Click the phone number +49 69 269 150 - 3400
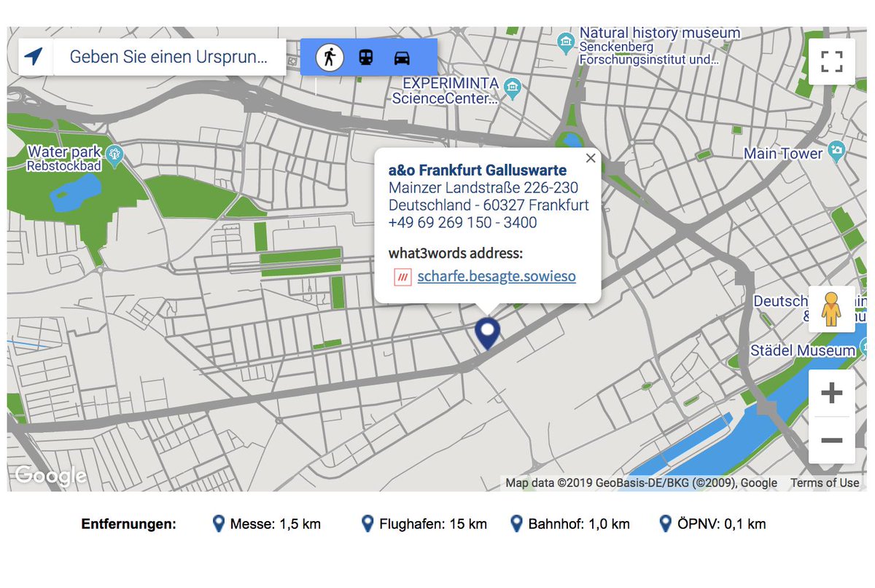The image size is (875, 588). tap(463, 223)
